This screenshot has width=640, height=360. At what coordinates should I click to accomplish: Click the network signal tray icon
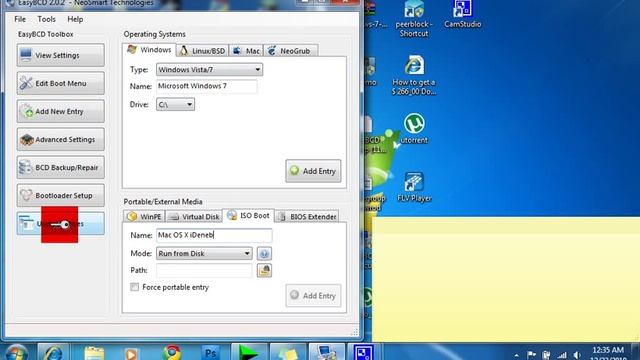click(x=562, y=355)
